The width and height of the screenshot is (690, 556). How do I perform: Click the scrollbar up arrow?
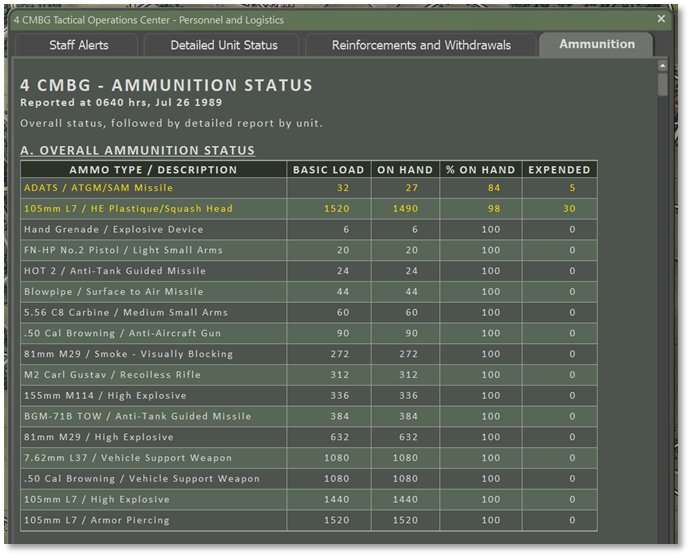click(662, 65)
